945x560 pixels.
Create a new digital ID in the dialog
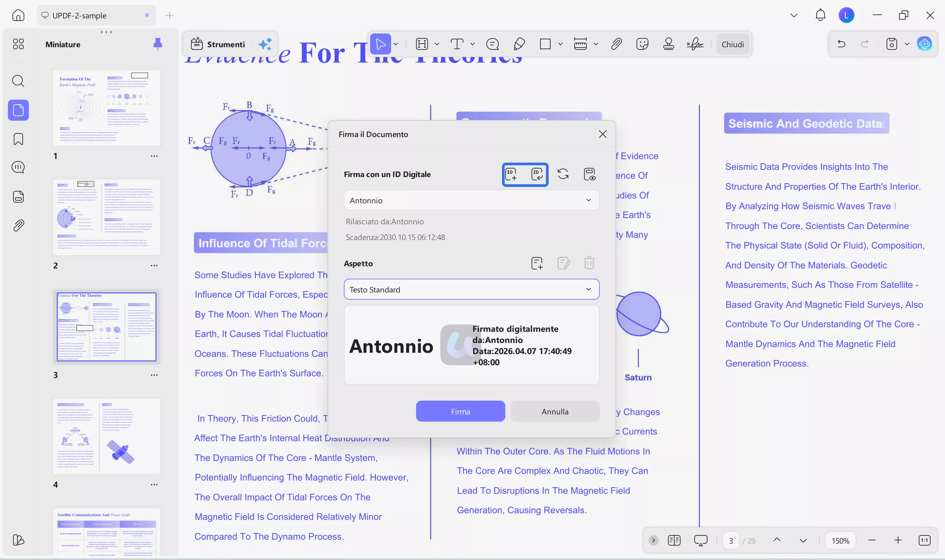[x=512, y=174]
